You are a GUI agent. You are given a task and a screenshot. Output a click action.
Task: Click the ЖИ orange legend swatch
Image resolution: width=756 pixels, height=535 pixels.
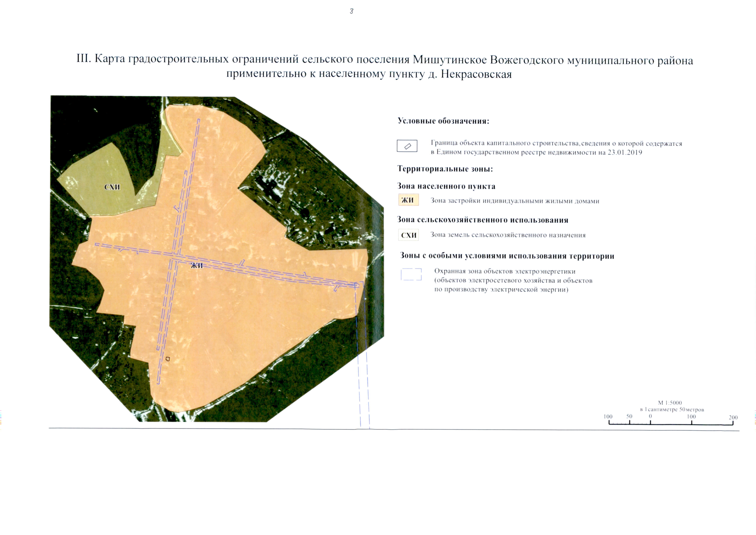[x=408, y=200]
